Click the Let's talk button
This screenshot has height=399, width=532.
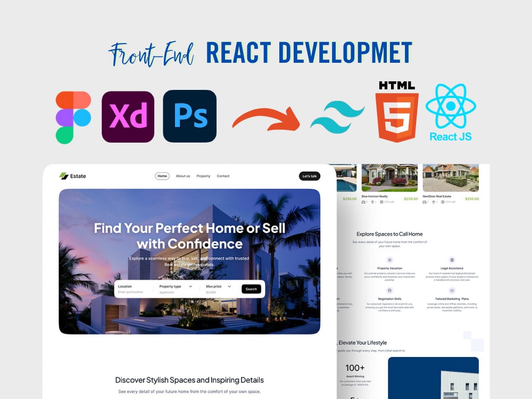click(x=310, y=176)
